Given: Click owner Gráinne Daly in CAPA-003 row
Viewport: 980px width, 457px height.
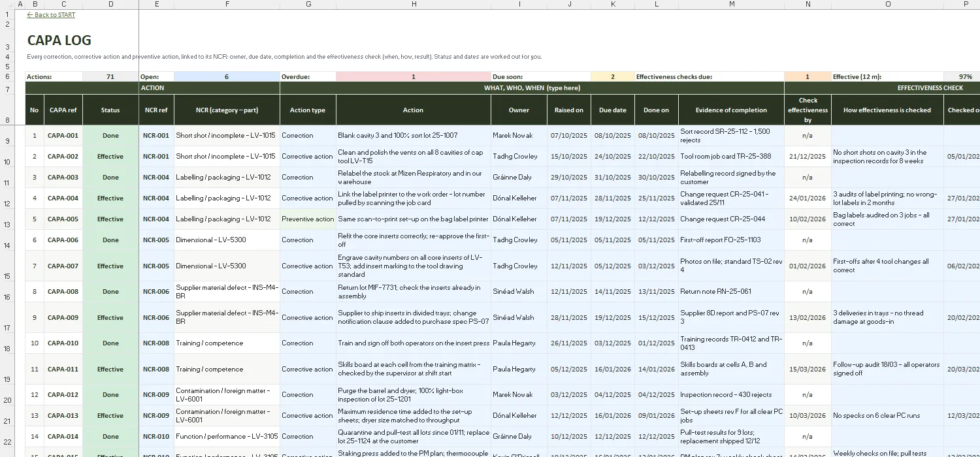Looking at the screenshot, I should click(519, 177).
